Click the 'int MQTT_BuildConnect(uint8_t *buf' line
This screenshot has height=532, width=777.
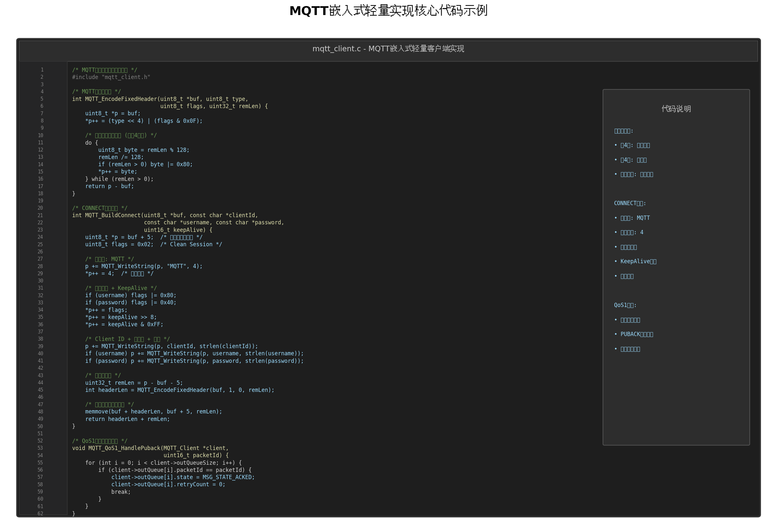pyautogui.click(x=165, y=215)
